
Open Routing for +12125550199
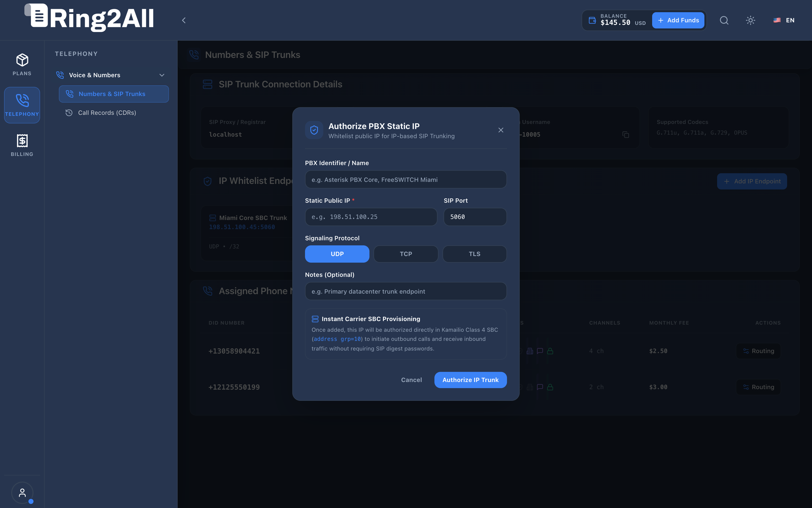[758, 387]
